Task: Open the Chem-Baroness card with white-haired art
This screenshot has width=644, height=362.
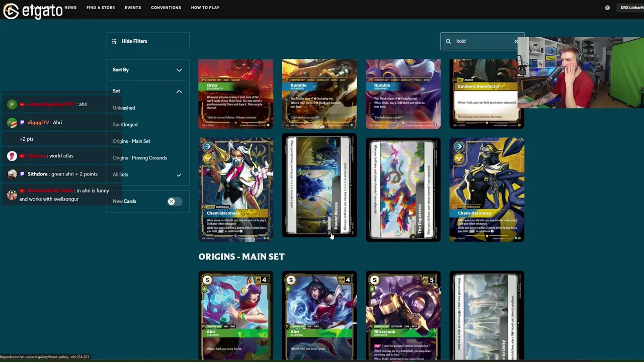Action: (236, 190)
